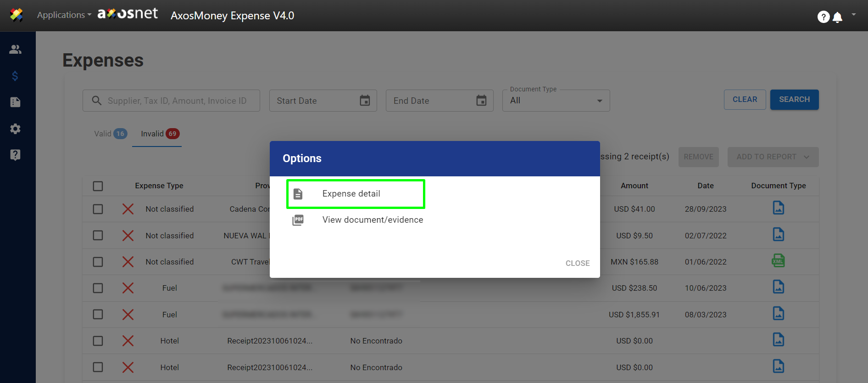The height and width of the screenshot is (383, 868).
Task: Select View document/evidence option
Action: point(372,220)
